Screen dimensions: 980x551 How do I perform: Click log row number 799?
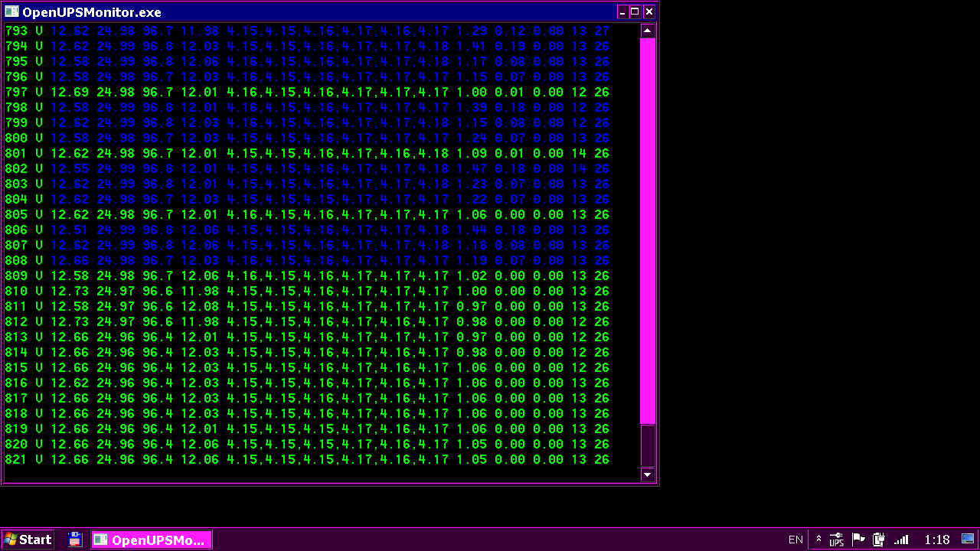click(x=307, y=122)
